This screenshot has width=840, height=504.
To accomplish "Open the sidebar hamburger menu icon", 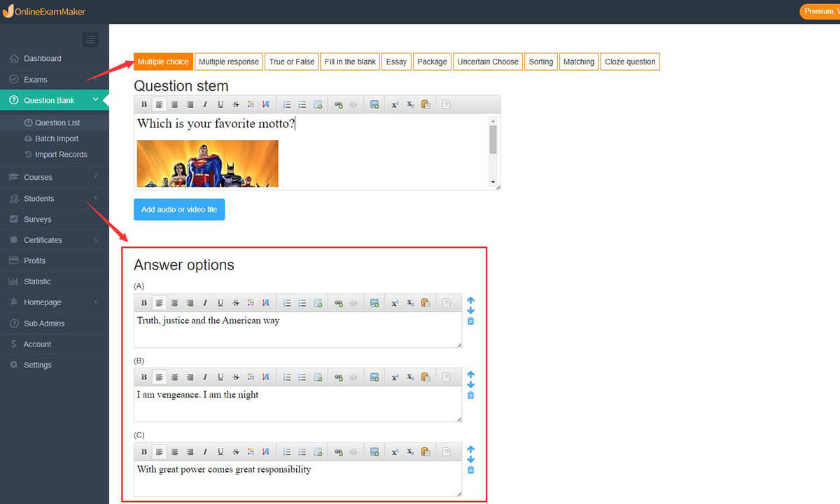I will click(90, 39).
